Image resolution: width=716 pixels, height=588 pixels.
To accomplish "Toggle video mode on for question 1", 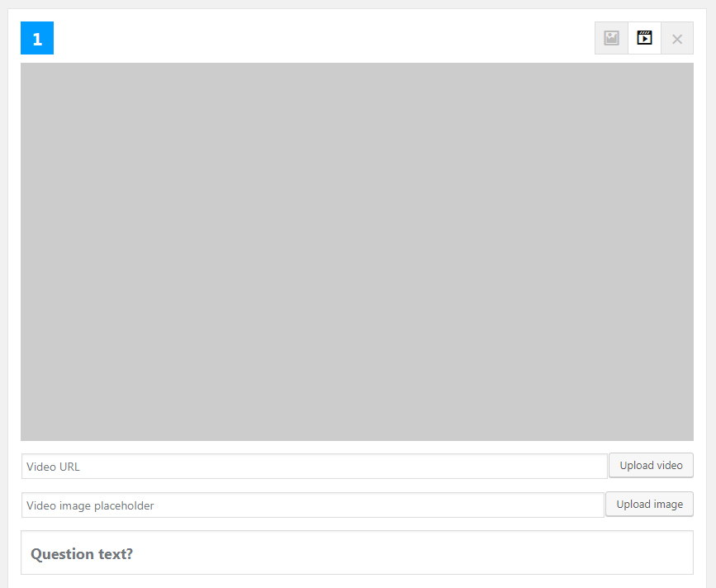I will [x=644, y=38].
